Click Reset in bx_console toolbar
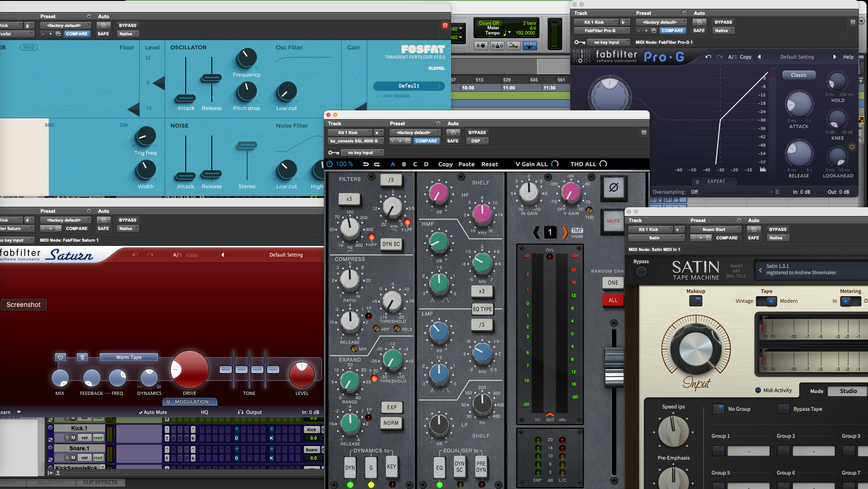Image resolution: width=868 pixels, height=489 pixels. pos(490,164)
